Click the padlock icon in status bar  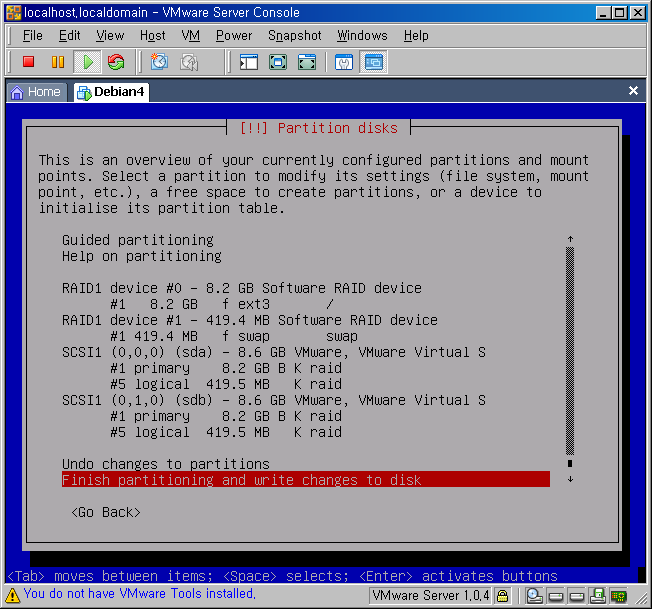click(x=503, y=596)
